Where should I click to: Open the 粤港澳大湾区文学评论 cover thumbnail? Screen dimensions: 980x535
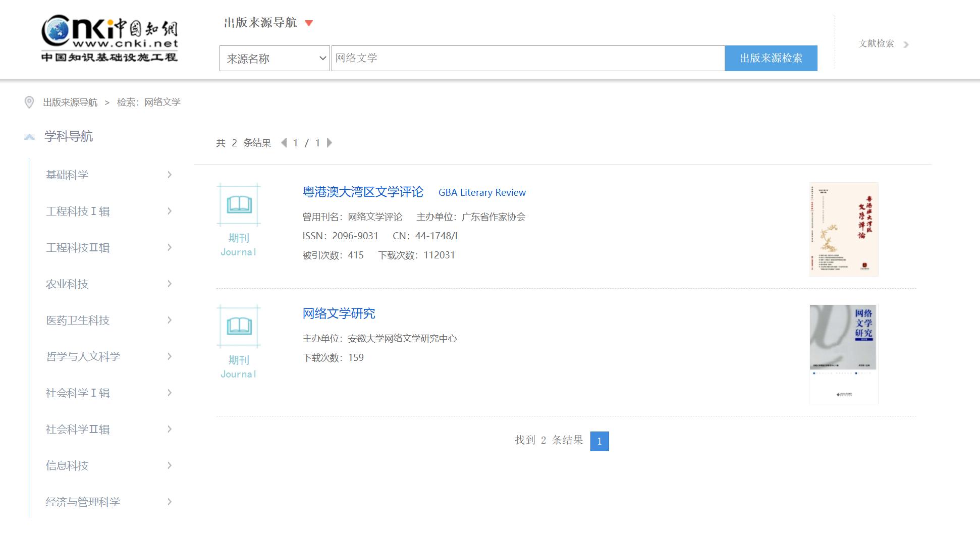click(x=843, y=229)
